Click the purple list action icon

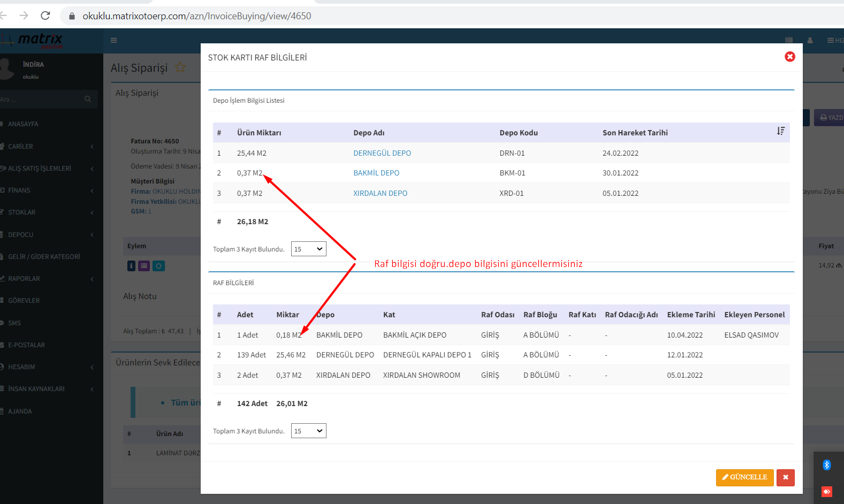click(144, 266)
